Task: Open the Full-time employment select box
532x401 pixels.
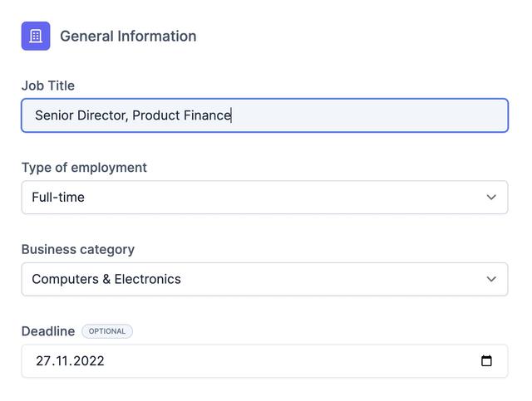Action: 249,198
